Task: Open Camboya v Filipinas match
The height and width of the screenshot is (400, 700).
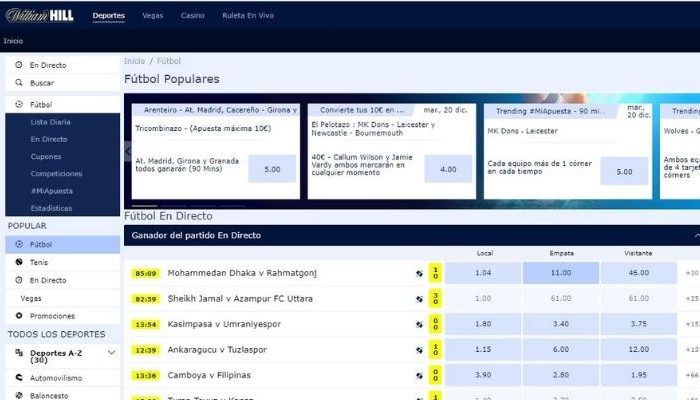Action: tap(209, 375)
